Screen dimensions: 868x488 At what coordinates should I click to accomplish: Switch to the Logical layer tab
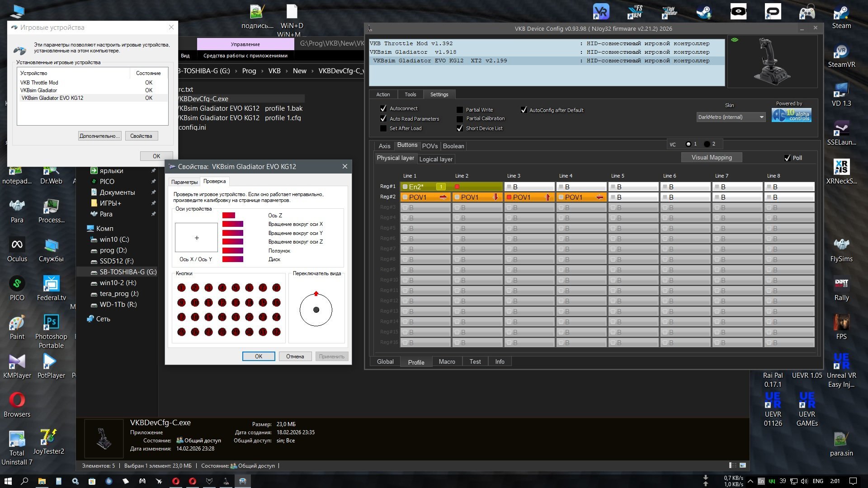(x=436, y=159)
